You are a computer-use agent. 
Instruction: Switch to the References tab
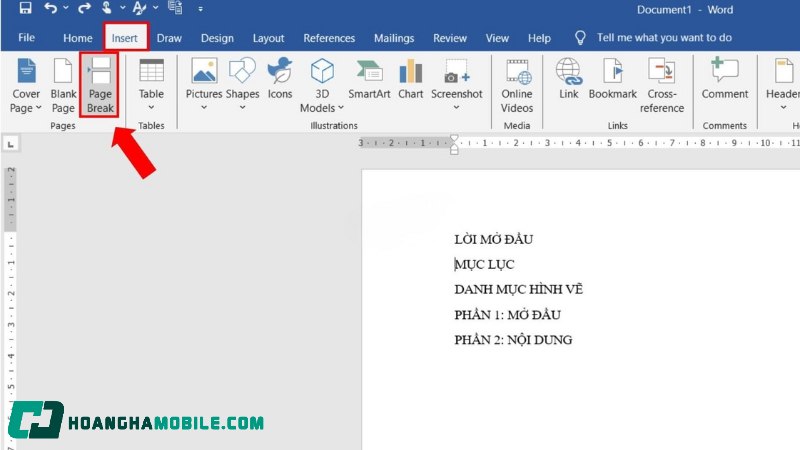pos(329,38)
